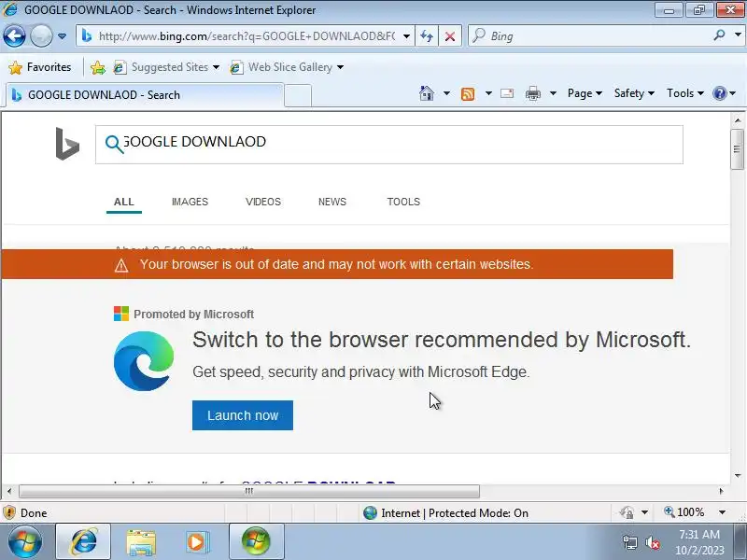Click the vertical scrollbar up arrow
The height and width of the screenshot is (560, 747).
pyautogui.click(x=738, y=120)
